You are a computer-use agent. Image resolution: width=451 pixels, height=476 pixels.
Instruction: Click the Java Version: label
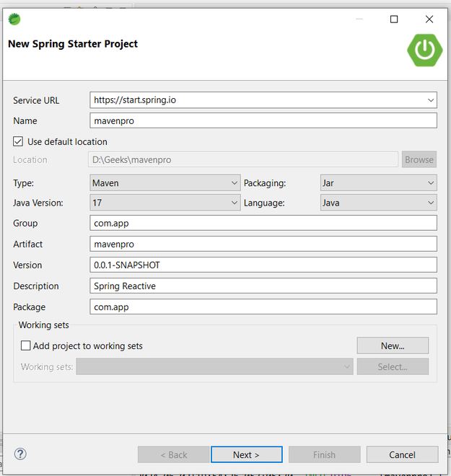point(38,203)
